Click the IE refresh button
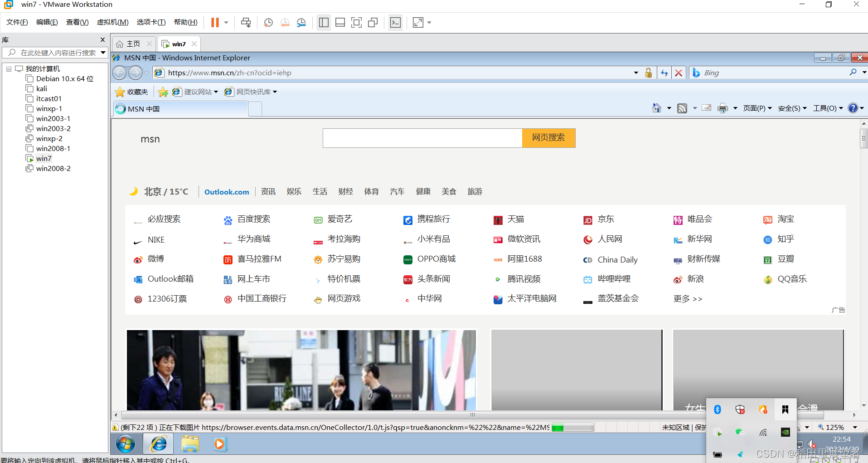The width and height of the screenshot is (868, 463). [664, 73]
